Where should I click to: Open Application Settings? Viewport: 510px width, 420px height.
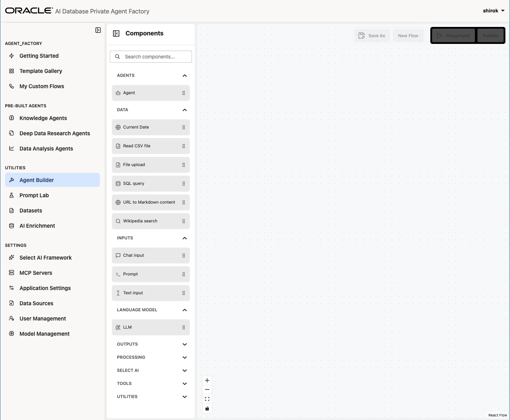click(52, 288)
